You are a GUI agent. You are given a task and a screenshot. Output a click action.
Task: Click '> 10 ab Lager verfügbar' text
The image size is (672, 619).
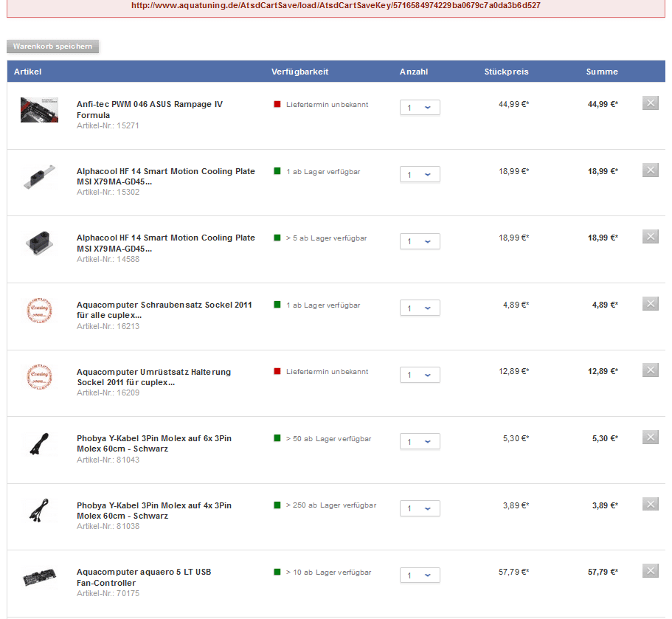[x=328, y=573]
